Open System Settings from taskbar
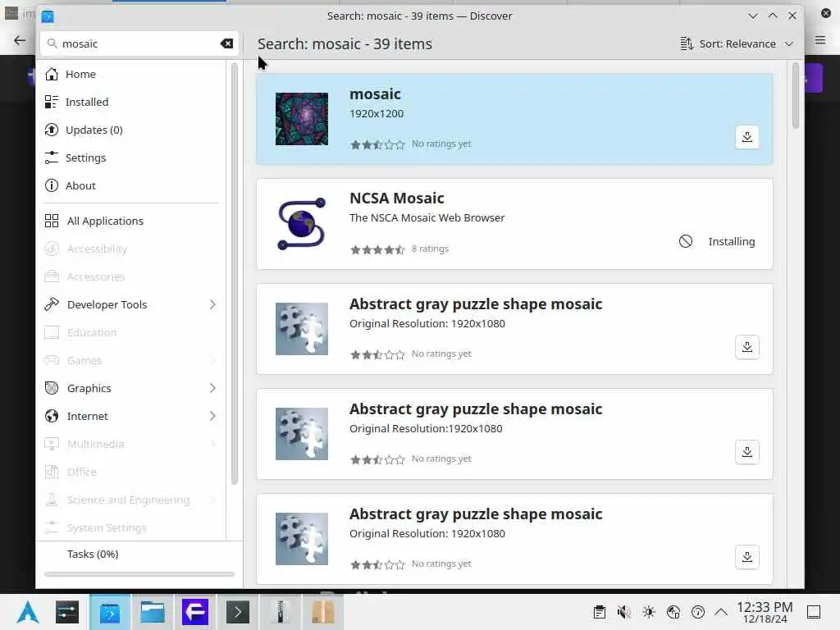840x630 pixels. (67, 612)
